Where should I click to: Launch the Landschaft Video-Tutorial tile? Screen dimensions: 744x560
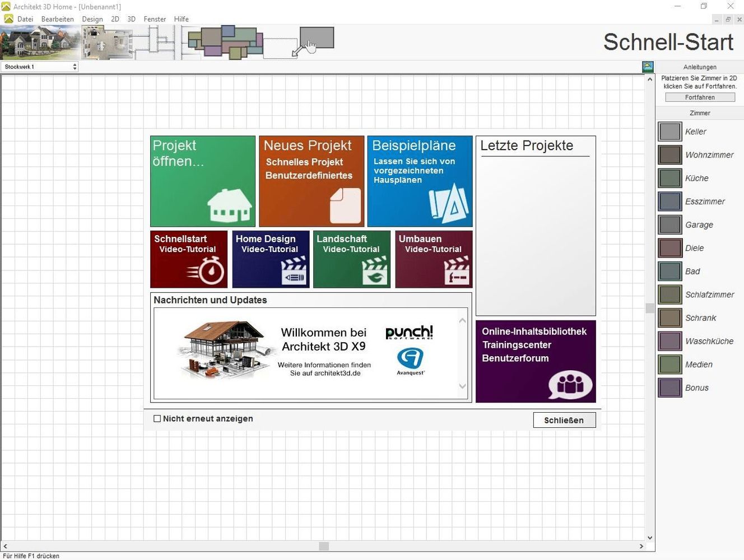point(351,259)
